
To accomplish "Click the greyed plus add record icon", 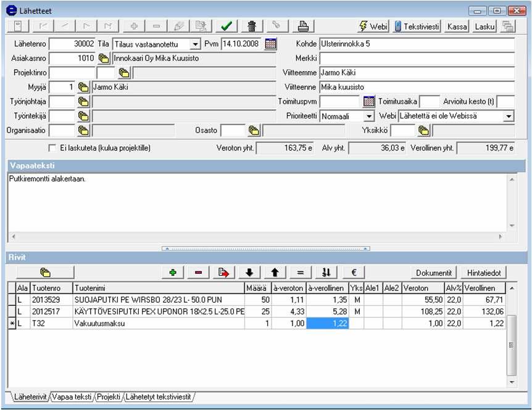I will (x=134, y=26).
